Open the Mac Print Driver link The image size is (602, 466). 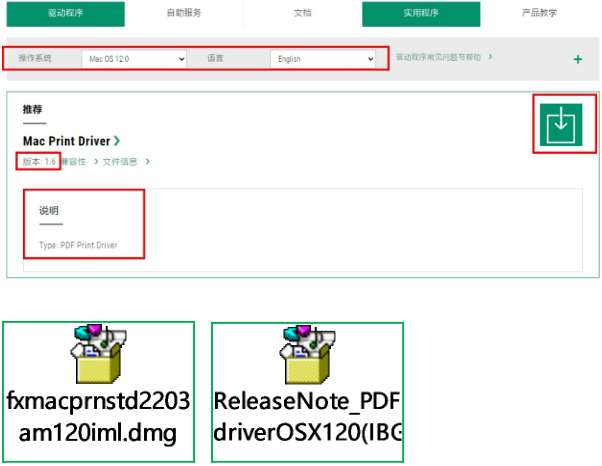(71, 141)
